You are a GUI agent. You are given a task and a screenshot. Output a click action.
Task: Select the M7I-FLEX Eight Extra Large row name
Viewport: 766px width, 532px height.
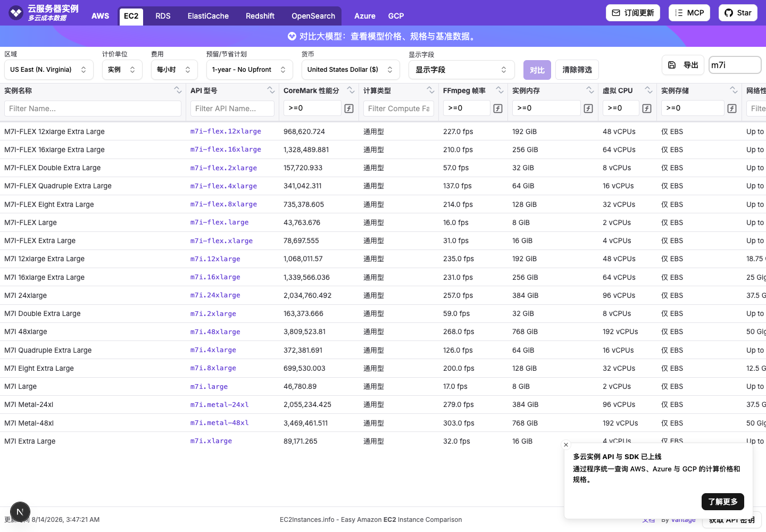tap(49, 204)
